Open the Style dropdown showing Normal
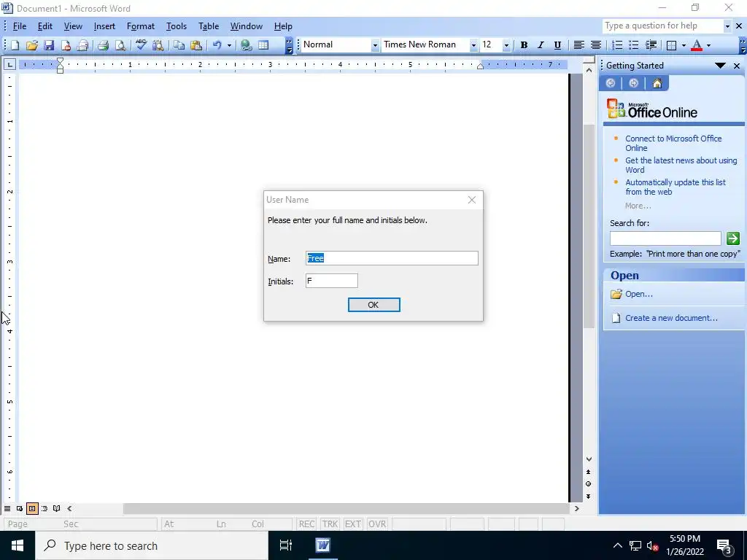 tap(376, 45)
